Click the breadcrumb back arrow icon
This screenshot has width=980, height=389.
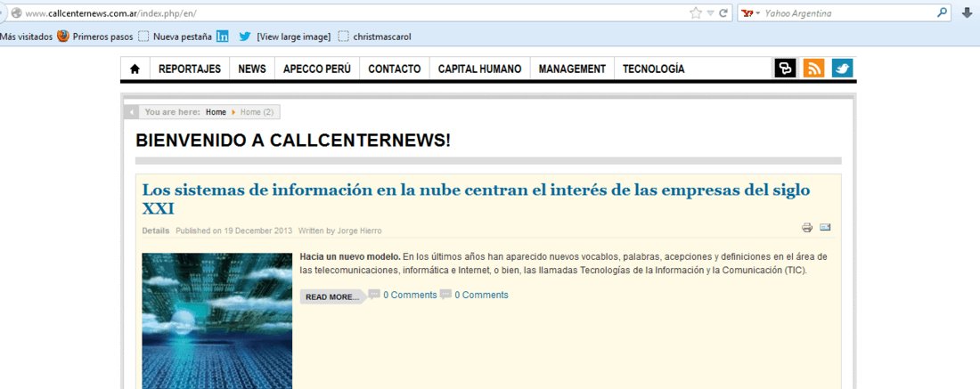[x=131, y=112]
